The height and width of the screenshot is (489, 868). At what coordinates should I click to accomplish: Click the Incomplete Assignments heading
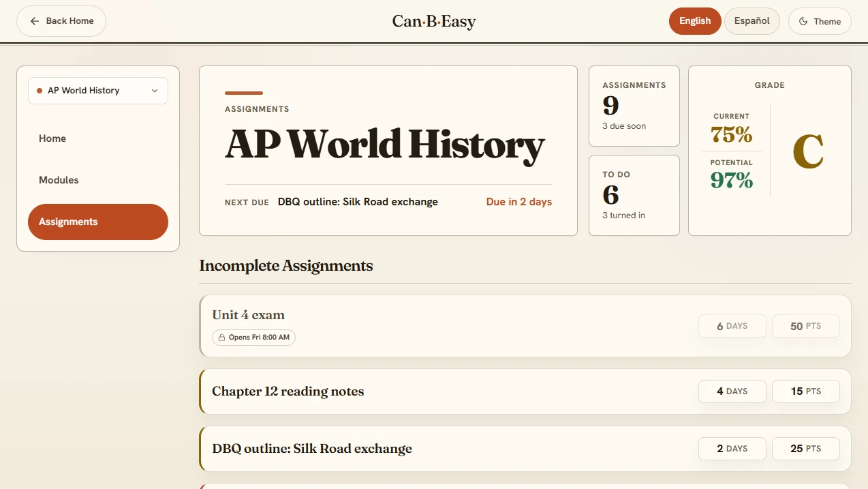click(286, 266)
